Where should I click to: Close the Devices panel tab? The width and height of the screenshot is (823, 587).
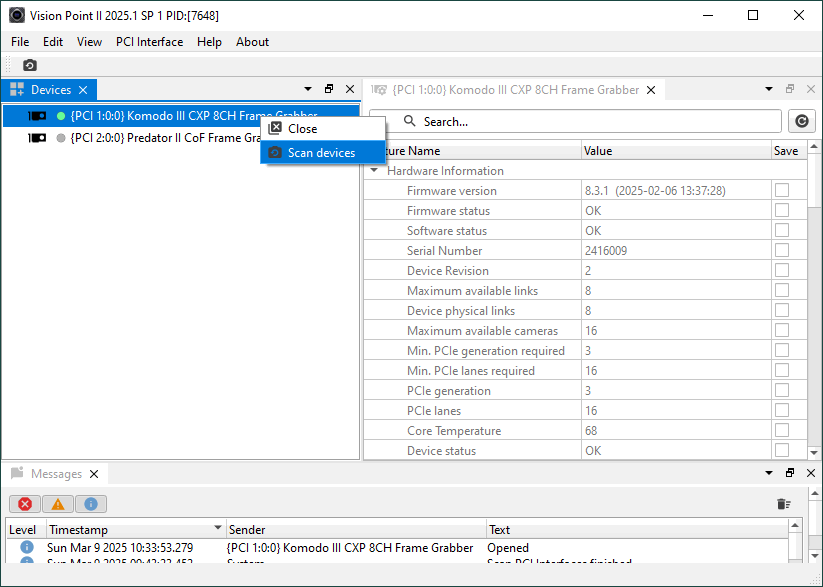(x=83, y=90)
